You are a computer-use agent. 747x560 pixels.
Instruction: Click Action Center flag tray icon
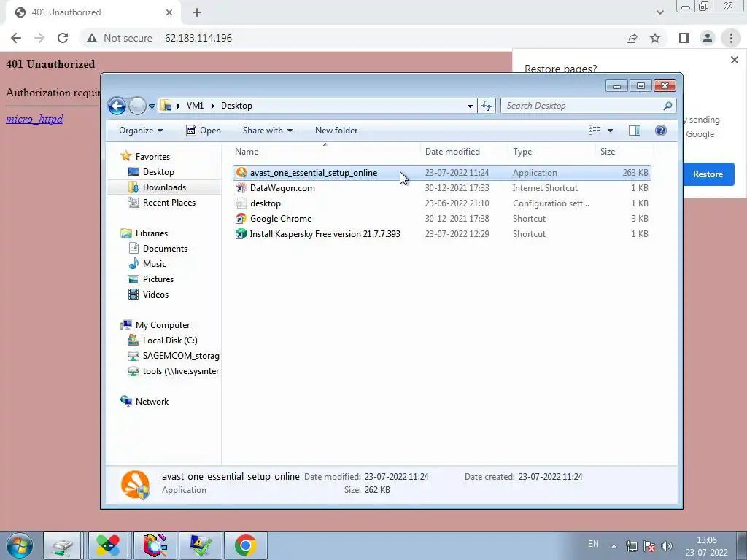click(649, 546)
